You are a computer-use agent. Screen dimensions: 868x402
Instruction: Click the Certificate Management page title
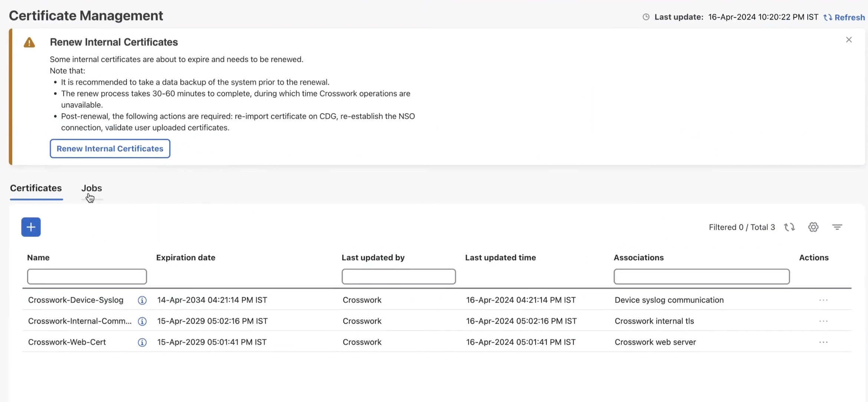point(86,16)
